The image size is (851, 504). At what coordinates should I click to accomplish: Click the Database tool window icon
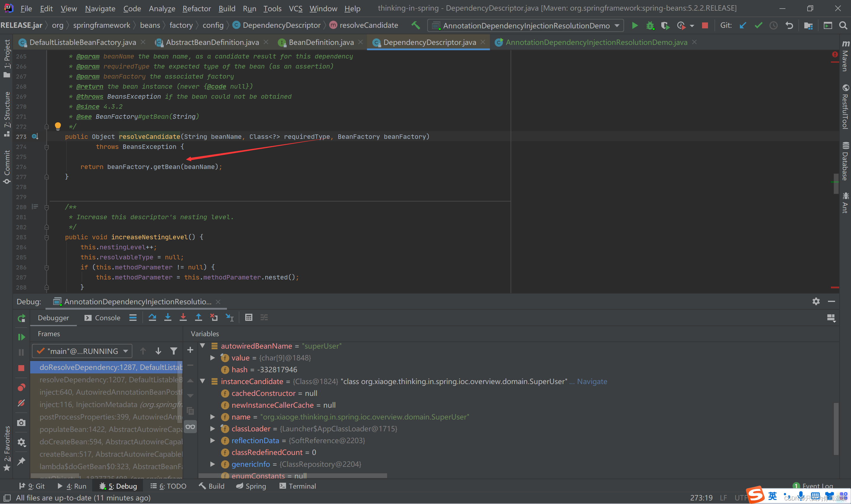(x=843, y=162)
